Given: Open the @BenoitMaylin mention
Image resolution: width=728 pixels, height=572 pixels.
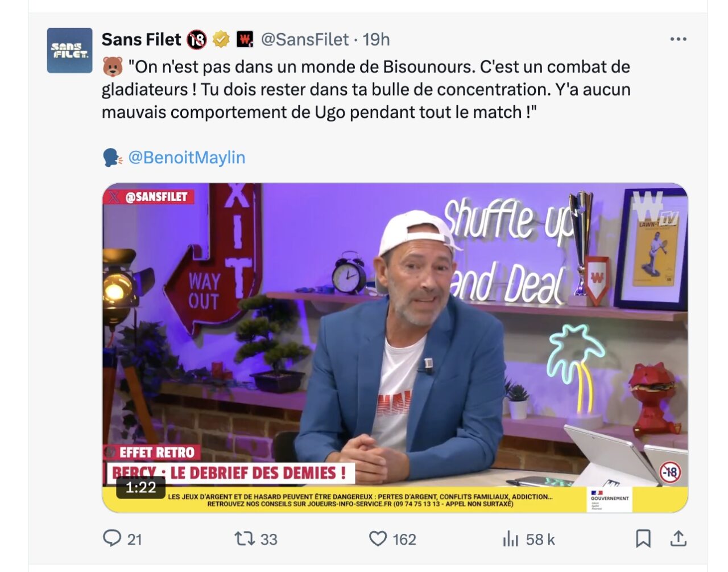Looking at the screenshot, I should (187, 157).
